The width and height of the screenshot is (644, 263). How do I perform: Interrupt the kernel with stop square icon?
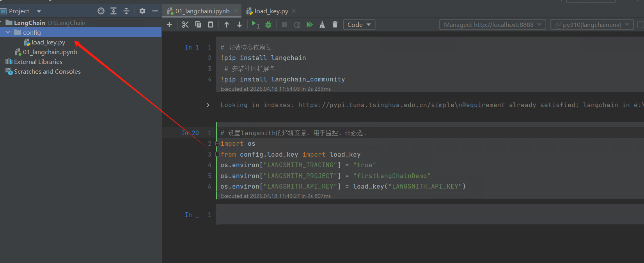284,25
